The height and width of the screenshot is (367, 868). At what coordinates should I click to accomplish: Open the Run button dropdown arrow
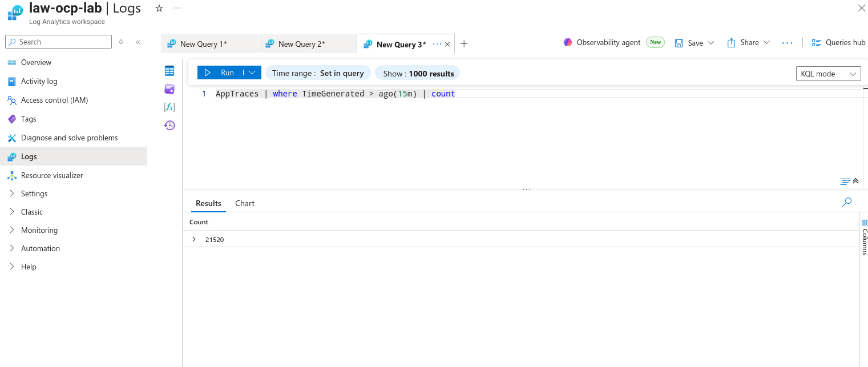252,72
